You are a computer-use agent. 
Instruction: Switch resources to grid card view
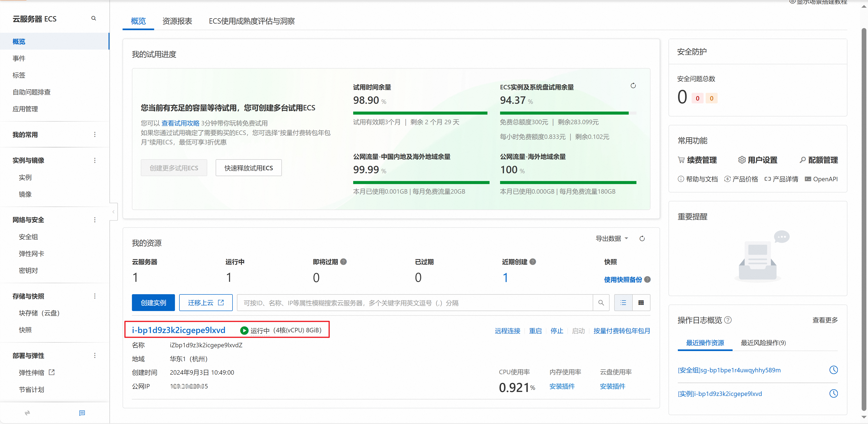pyautogui.click(x=641, y=303)
